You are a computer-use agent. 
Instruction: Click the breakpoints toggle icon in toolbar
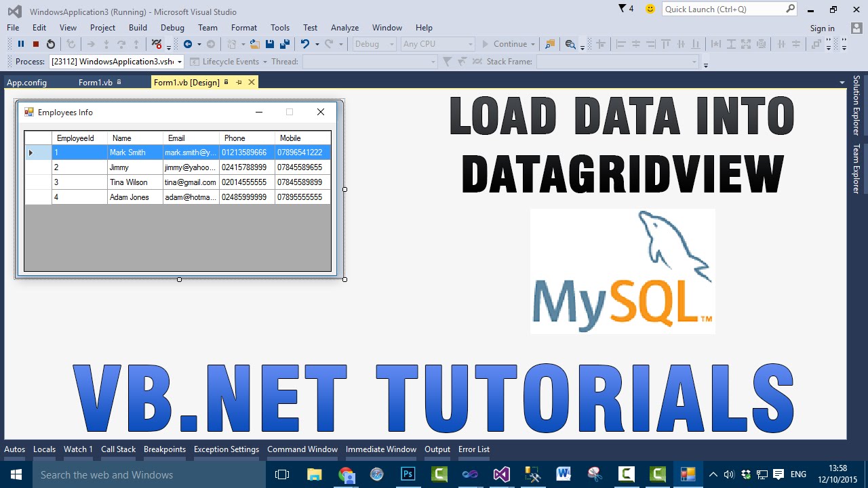pyautogui.click(x=157, y=44)
